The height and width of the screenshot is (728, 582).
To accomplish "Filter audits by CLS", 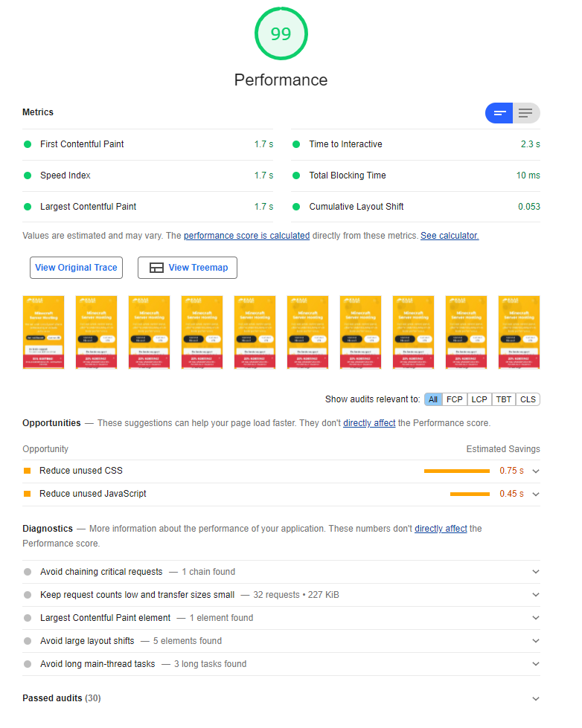I will (528, 399).
